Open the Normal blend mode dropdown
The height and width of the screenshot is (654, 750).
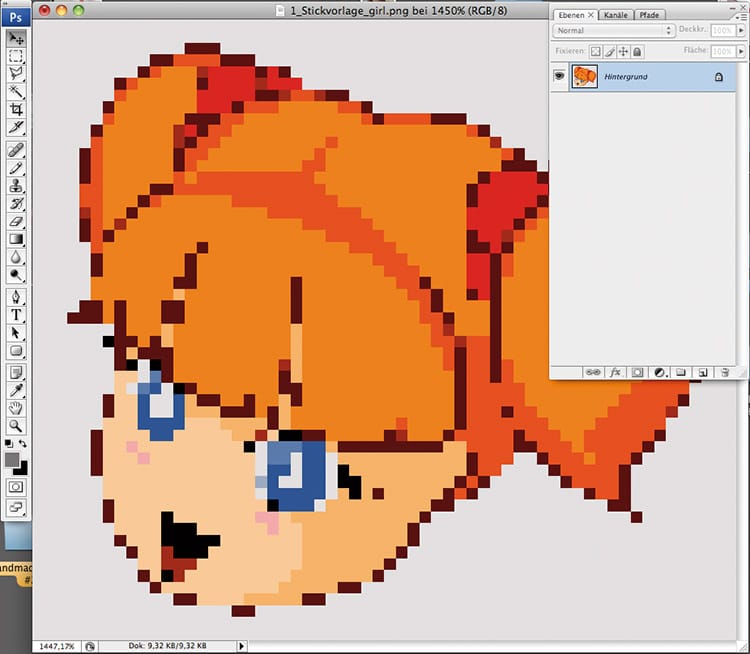(614, 31)
